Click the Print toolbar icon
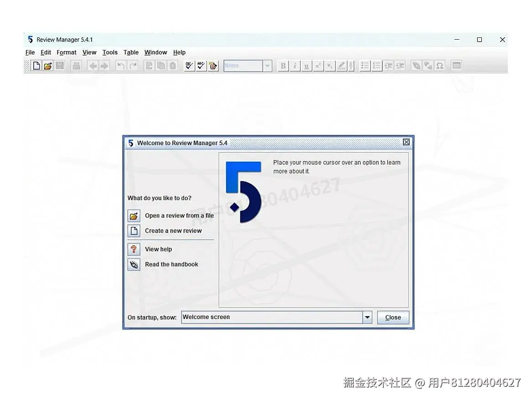Viewport: 532px width, 400px height. (76, 66)
